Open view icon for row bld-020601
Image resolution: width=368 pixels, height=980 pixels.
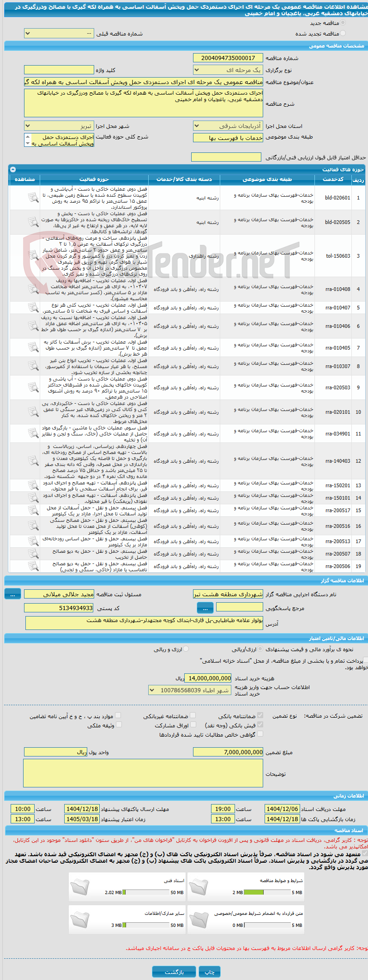pos(33,198)
